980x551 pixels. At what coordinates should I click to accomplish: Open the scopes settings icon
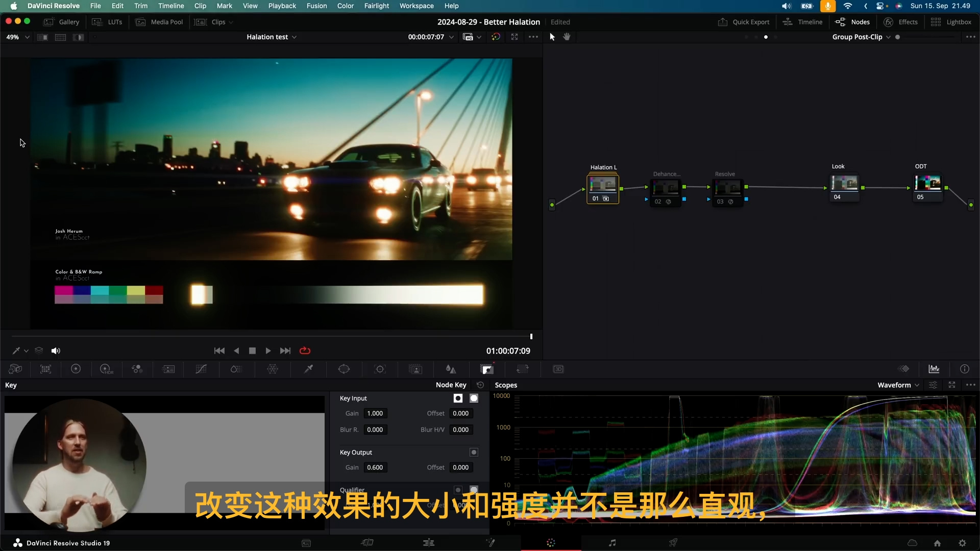point(933,385)
